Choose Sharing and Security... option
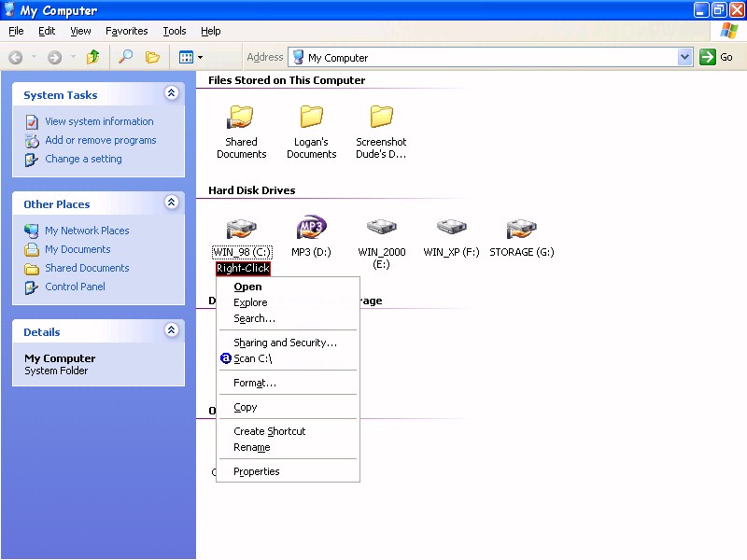This screenshot has width=747, height=560. coord(288,343)
